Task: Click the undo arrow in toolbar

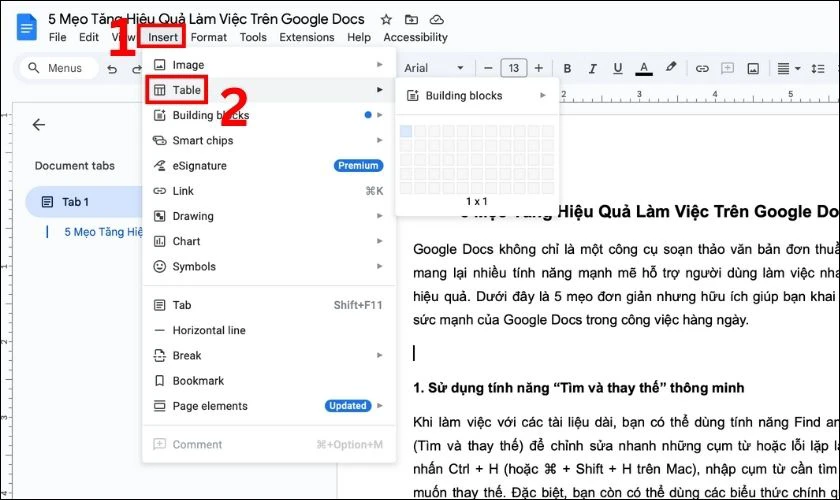Action: [112, 69]
